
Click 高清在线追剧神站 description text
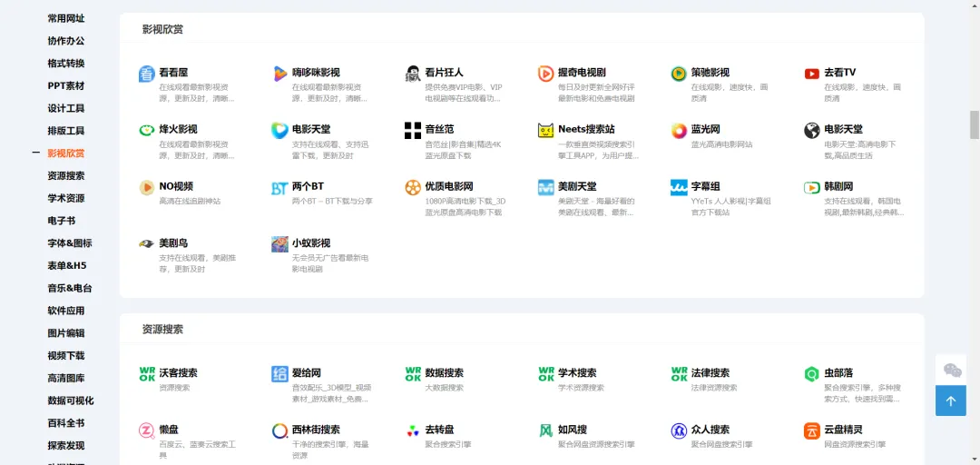click(190, 202)
